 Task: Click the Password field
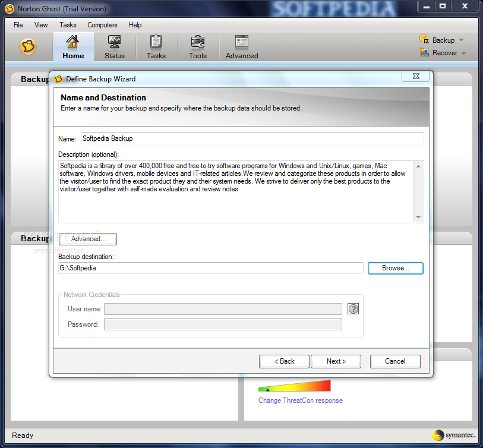click(223, 324)
